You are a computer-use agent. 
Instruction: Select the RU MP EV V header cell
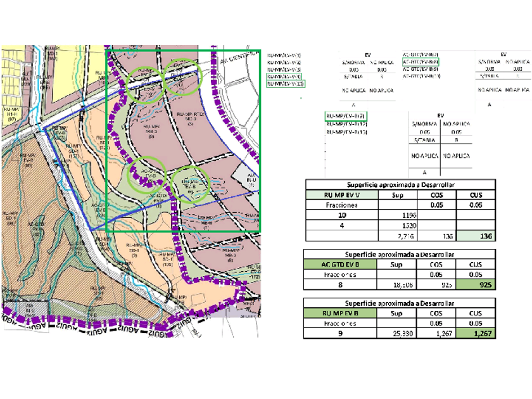tap(341, 195)
